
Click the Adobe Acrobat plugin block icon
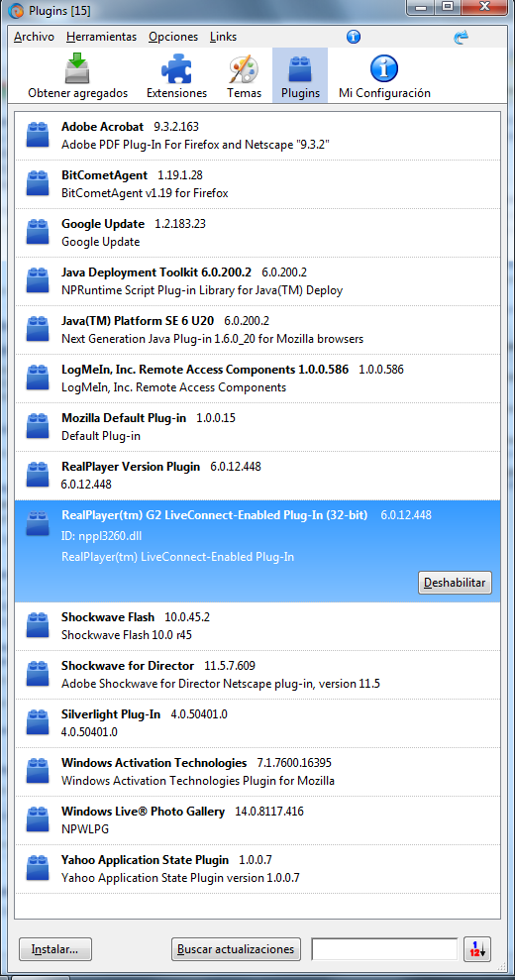(38, 135)
